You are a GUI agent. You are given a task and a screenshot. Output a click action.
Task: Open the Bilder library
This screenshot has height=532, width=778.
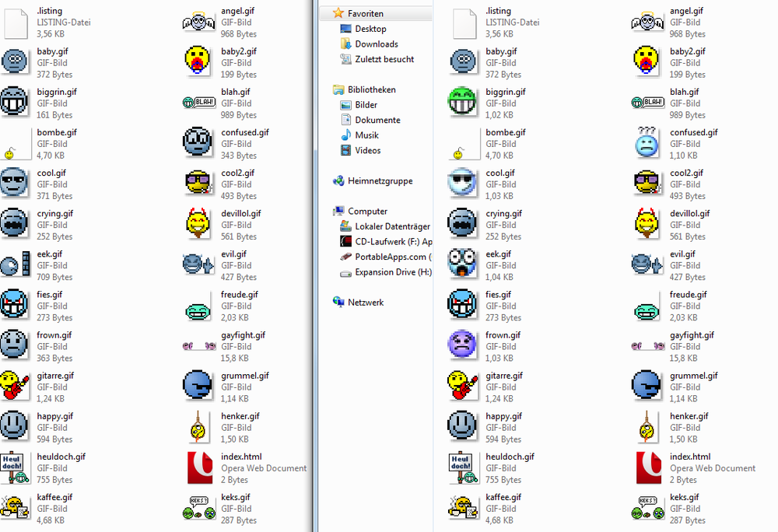[366, 105]
